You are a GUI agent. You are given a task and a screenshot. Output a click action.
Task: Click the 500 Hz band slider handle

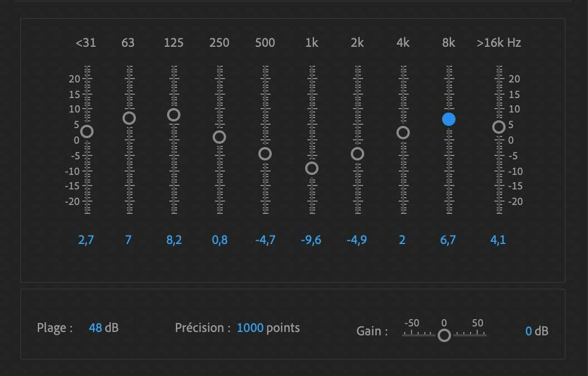pos(265,154)
